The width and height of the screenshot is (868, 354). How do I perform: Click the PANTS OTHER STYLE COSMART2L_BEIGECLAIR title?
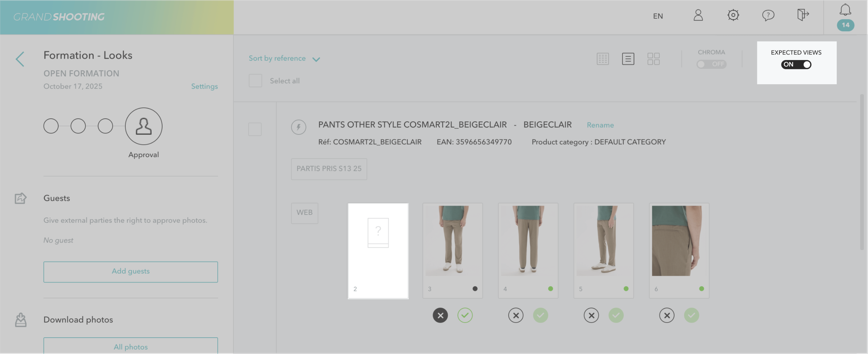[413, 125]
